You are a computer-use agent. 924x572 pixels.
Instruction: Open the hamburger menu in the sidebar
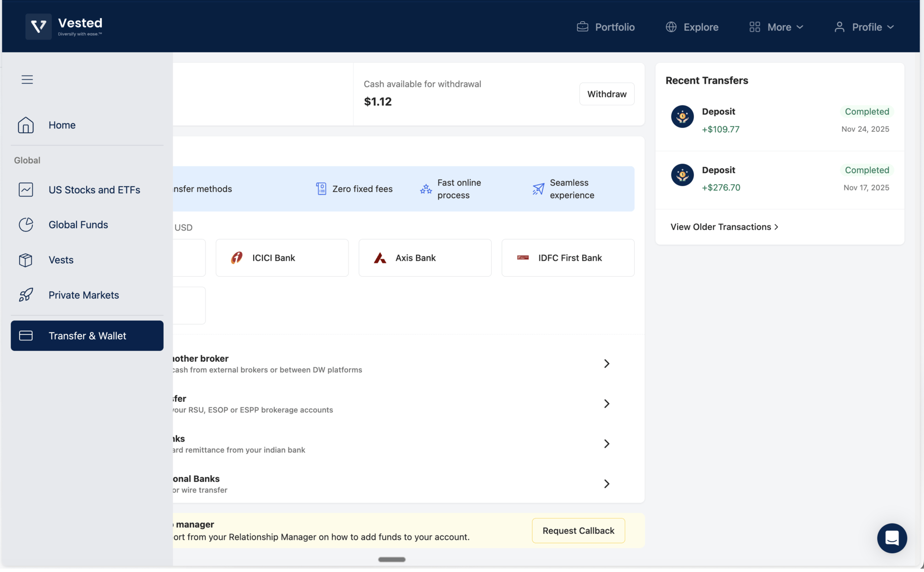click(27, 79)
